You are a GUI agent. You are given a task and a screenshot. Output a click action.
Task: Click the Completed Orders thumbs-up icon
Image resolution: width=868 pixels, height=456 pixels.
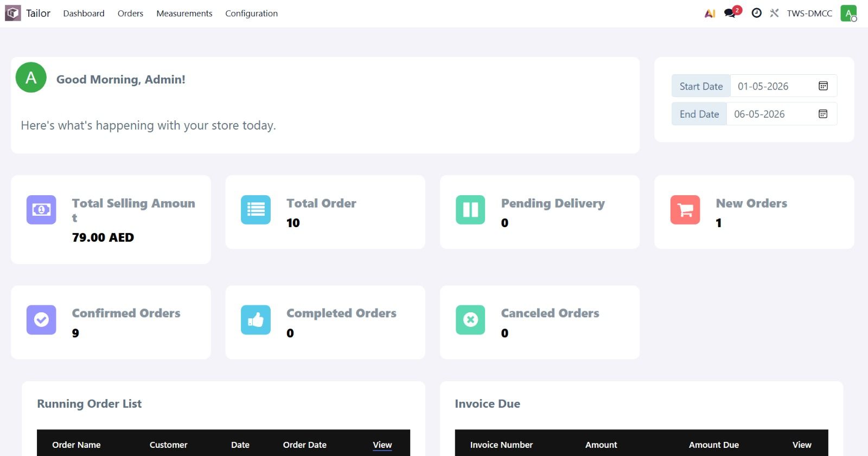(x=256, y=320)
